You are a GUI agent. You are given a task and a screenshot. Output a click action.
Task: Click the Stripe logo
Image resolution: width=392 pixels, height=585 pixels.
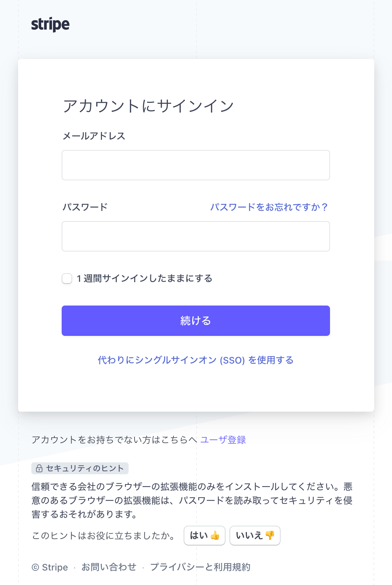pyautogui.click(x=50, y=24)
